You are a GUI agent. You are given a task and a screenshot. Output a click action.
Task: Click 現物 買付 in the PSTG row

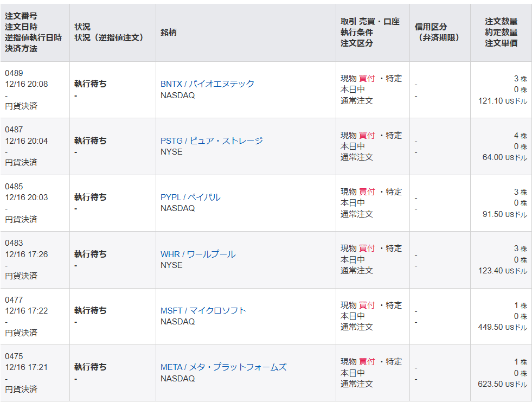tap(358, 135)
